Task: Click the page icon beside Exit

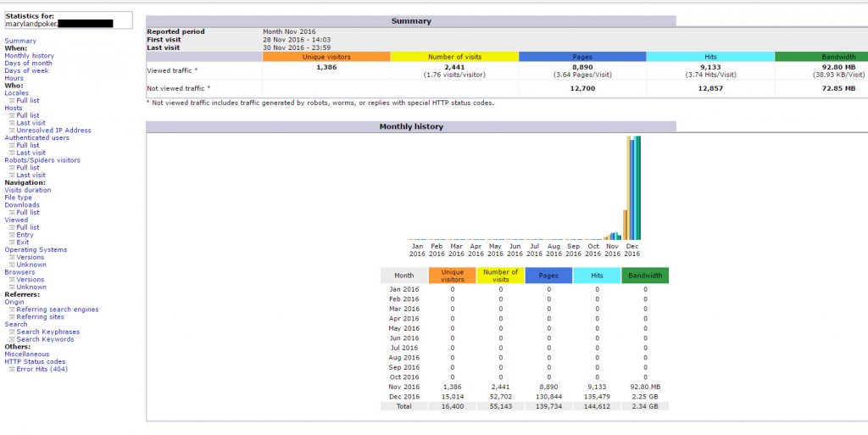Action: (x=12, y=243)
